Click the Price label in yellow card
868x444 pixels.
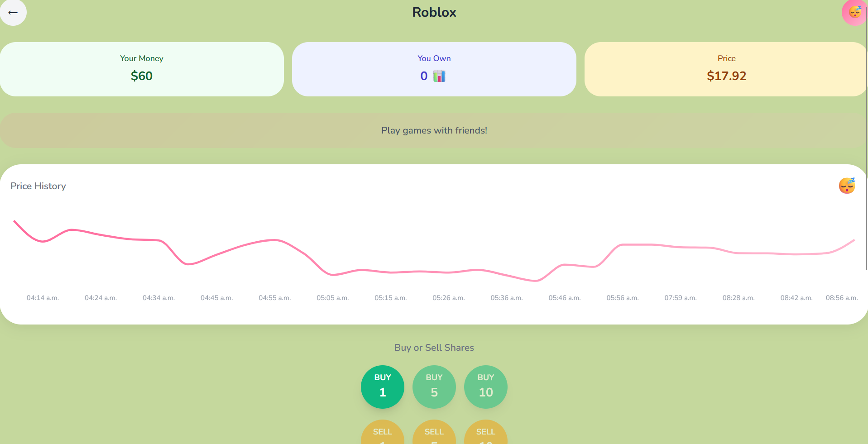(726, 58)
